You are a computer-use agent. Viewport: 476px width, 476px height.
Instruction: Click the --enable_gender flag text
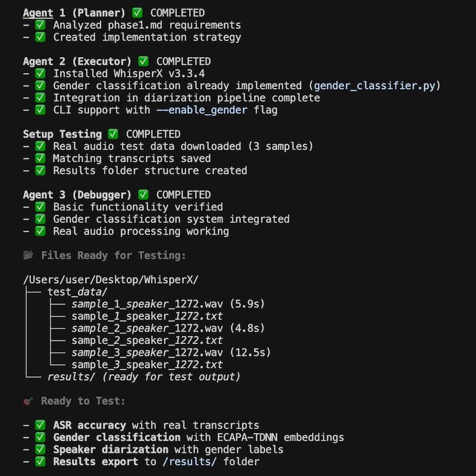coord(202,110)
